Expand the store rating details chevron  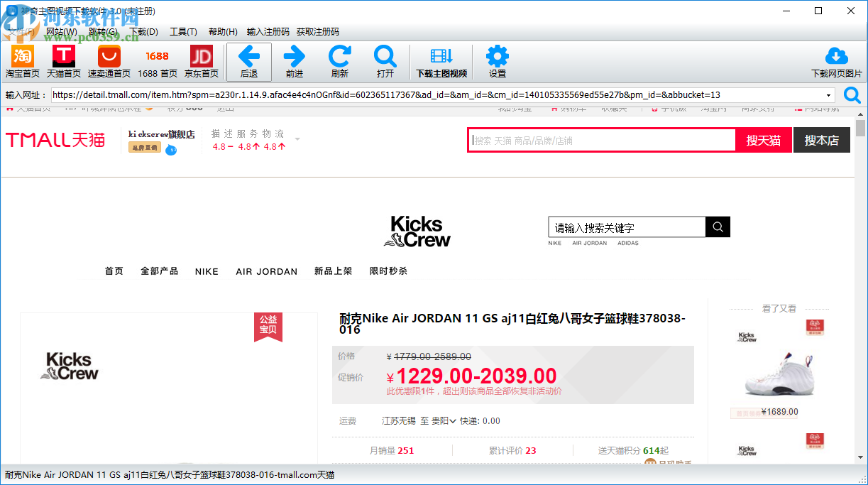(x=297, y=140)
